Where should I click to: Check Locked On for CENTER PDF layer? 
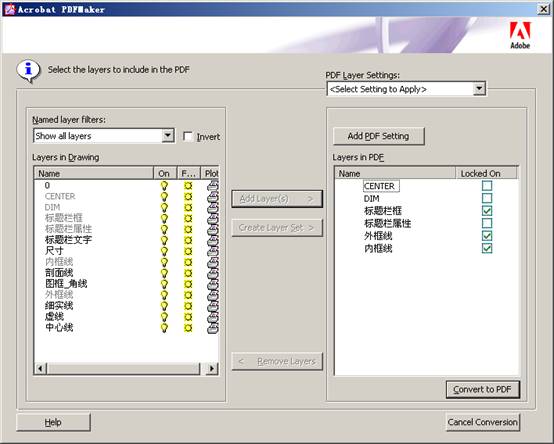click(487, 186)
